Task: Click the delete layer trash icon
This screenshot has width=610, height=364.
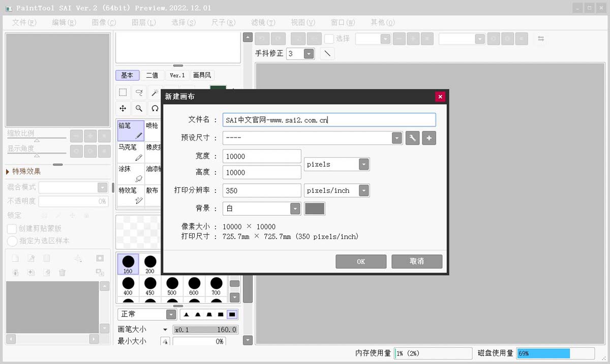Action: pos(62,273)
